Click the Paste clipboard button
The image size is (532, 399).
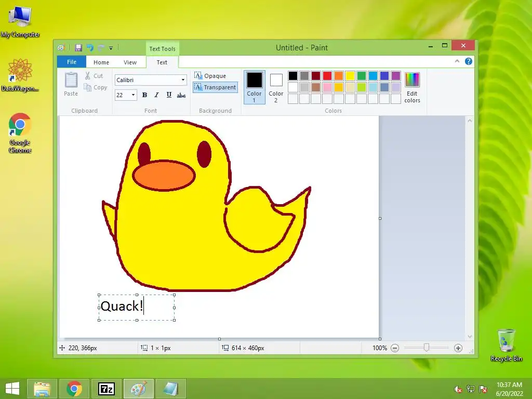click(71, 84)
